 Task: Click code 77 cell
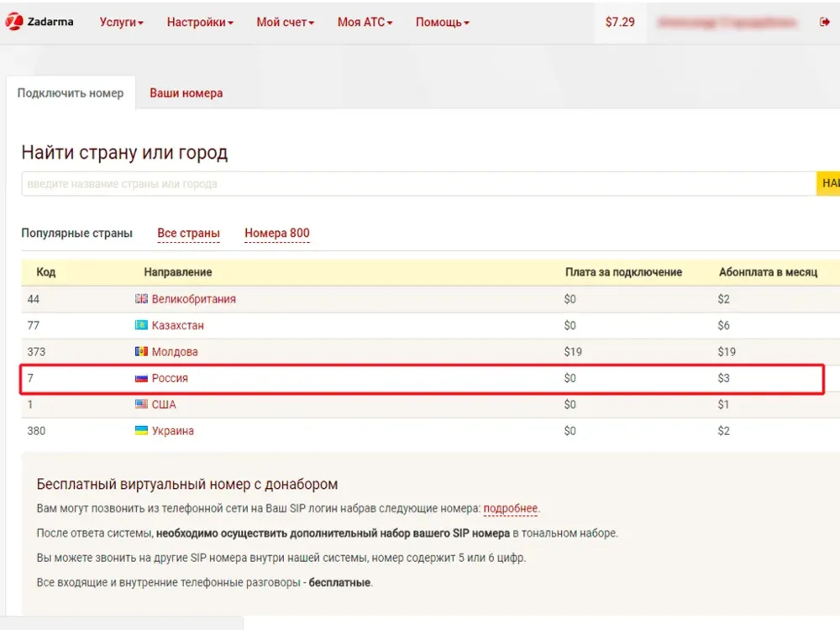34,325
